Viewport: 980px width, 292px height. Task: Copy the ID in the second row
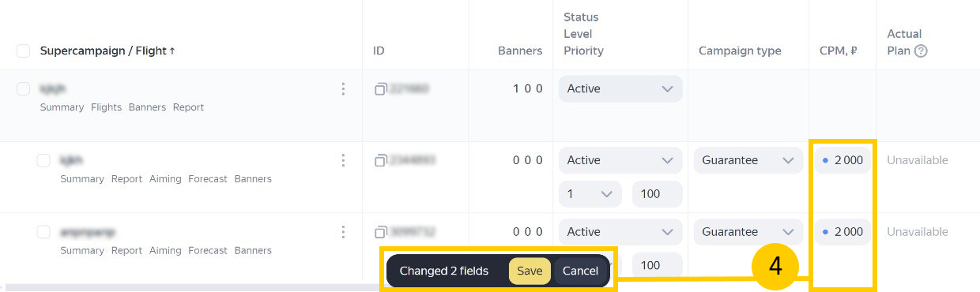[x=380, y=160]
